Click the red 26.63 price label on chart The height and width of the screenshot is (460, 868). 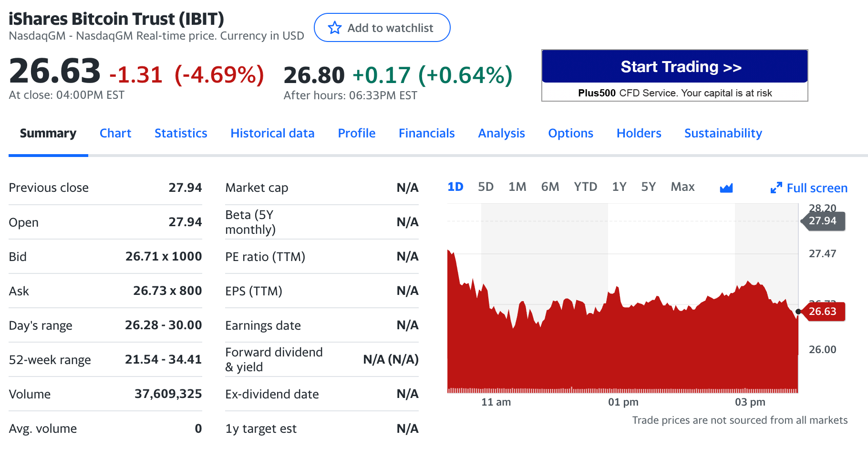[x=823, y=312]
